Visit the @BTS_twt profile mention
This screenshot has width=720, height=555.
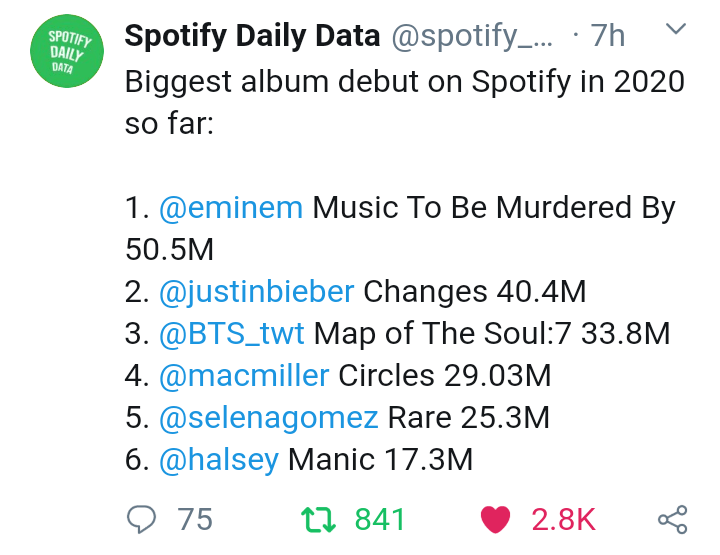tap(232, 333)
